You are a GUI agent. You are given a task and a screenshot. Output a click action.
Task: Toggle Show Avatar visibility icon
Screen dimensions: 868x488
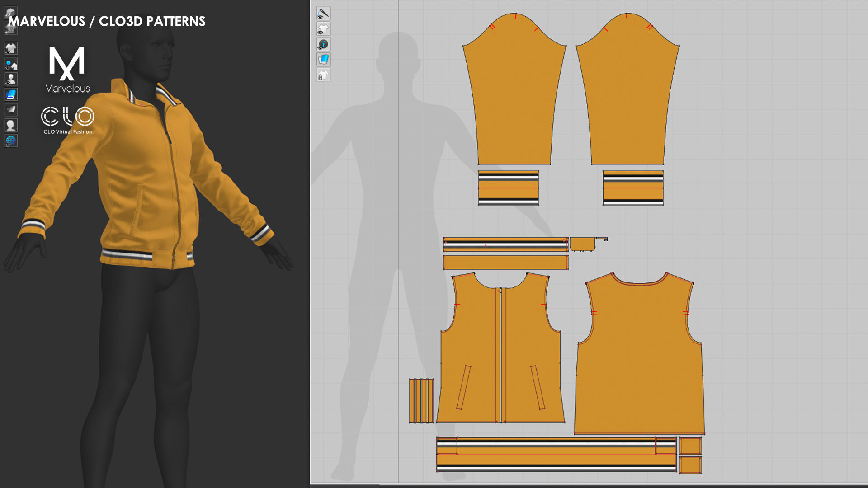(x=11, y=79)
